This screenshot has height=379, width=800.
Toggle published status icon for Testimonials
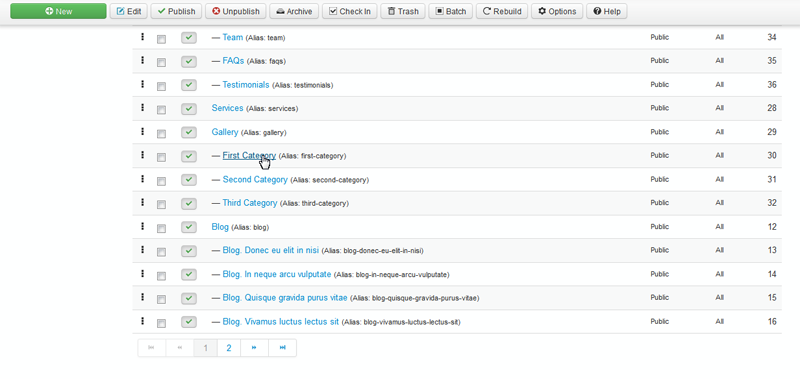pyautogui.click(x=189, y=85)
